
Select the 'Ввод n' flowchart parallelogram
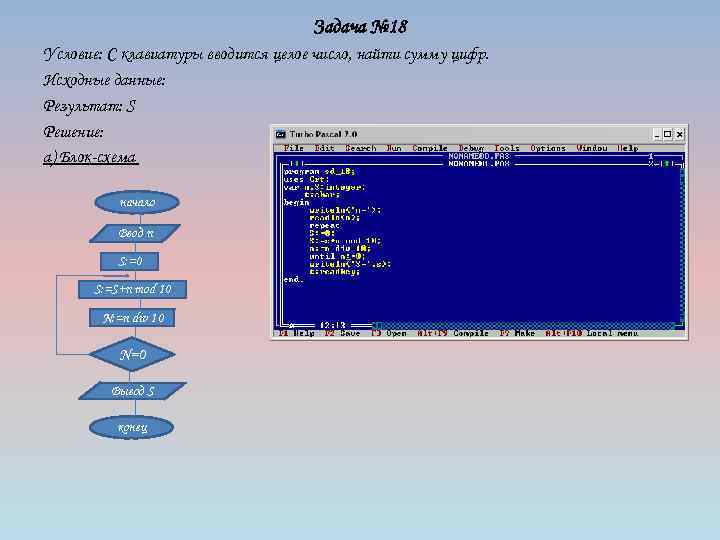135,233
